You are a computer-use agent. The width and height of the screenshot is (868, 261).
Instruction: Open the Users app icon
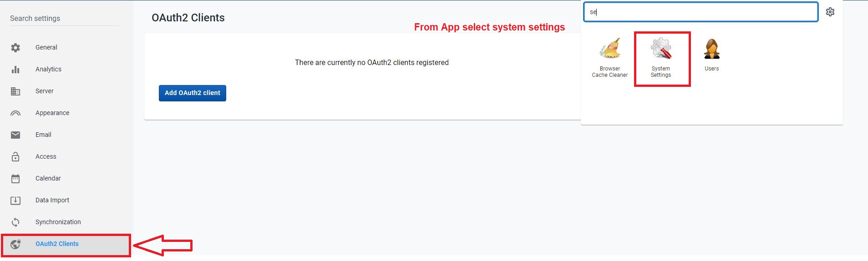712,55
